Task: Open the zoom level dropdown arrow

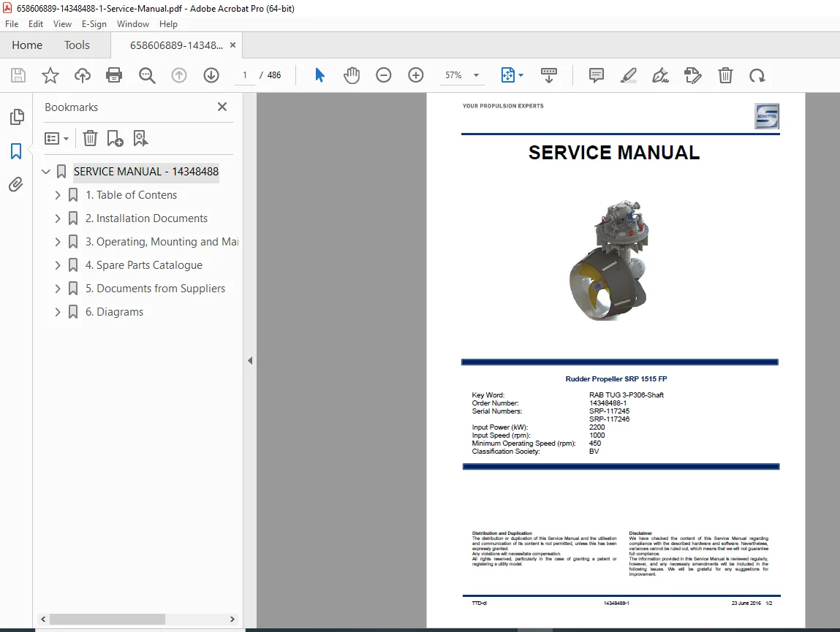Action: [x=476, y=75]
